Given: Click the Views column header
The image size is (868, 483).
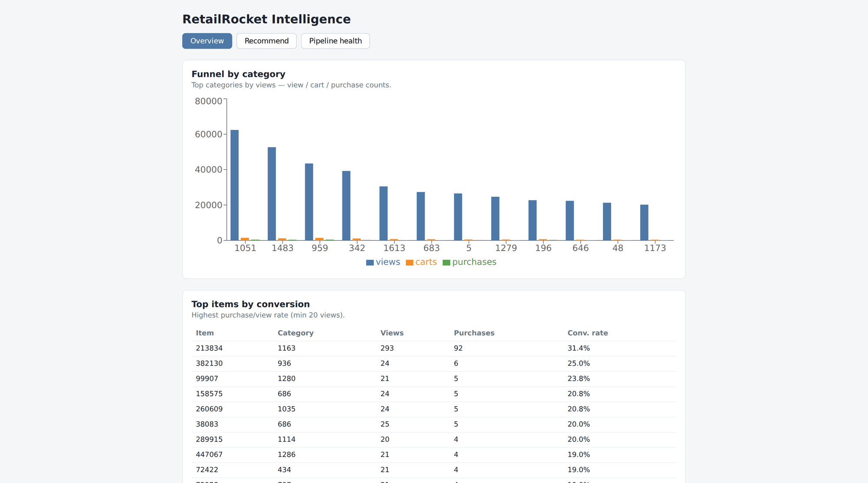Looking at the screenshot, I should pyautogui.click(x=392, y=333).
